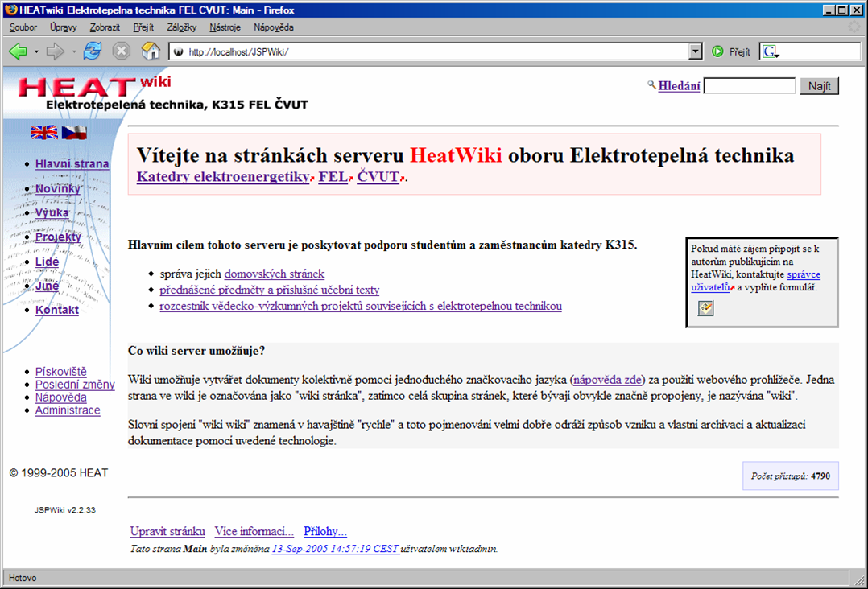Open the Administrace link
The width and height of the screenshot is (868, 589).
[68, 410]
